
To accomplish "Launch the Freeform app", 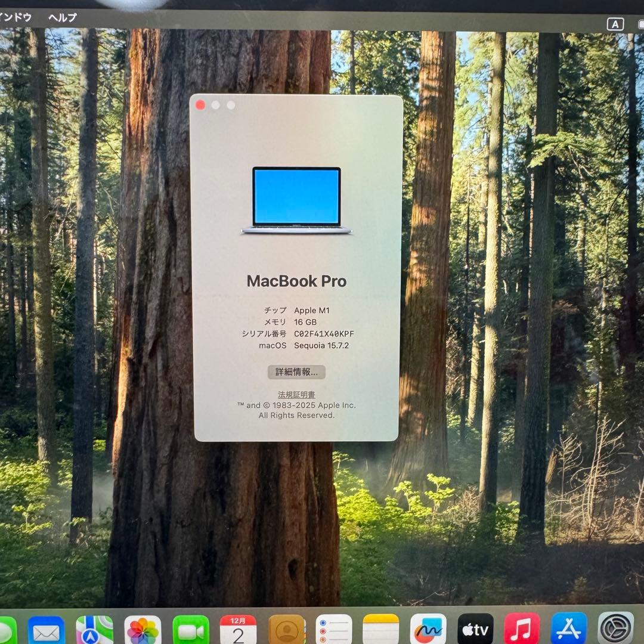I will [x=428, y=630].
